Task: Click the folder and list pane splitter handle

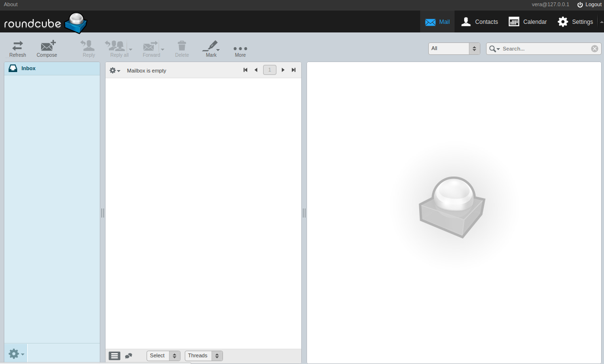Action: (103, 213)
